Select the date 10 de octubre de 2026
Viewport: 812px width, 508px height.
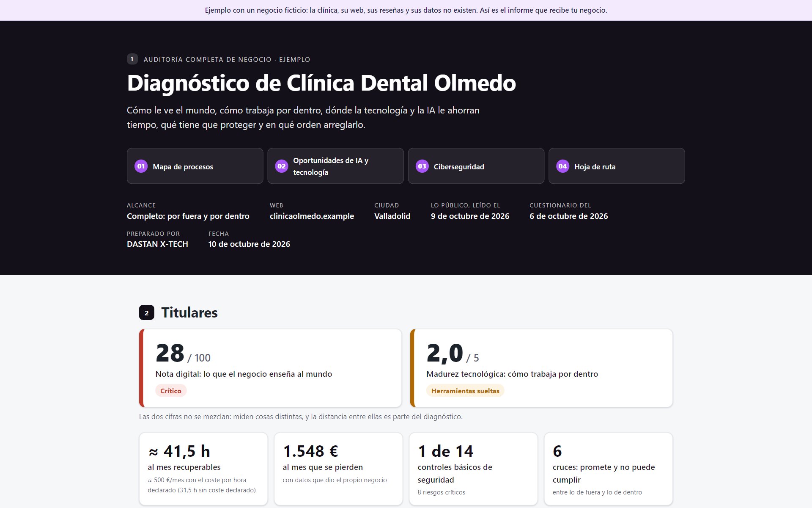click(249, 244)
